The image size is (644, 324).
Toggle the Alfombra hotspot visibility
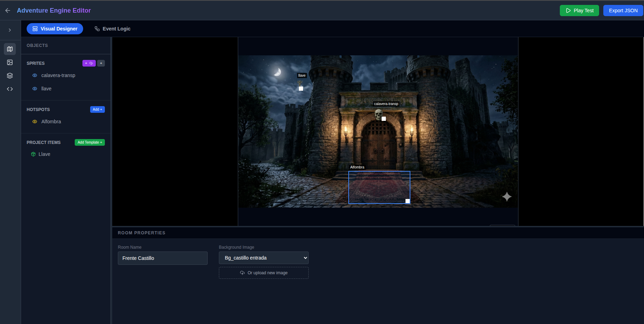point(34,122)
